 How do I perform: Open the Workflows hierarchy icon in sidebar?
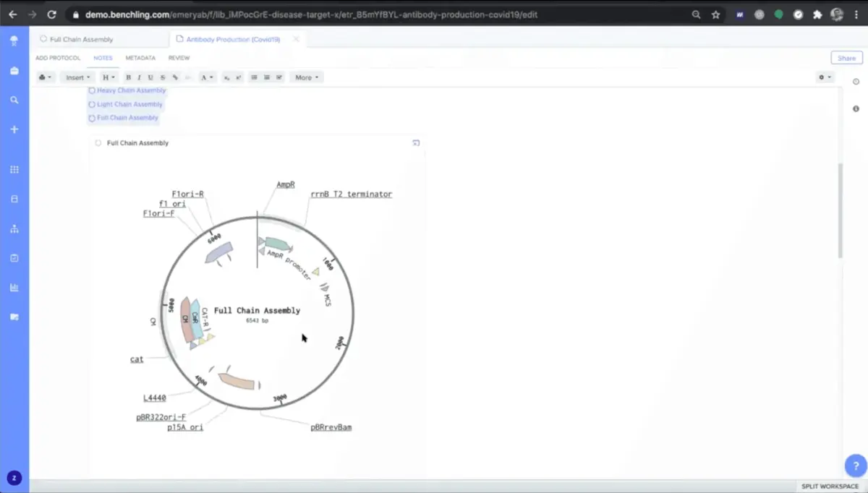pyautogui.click(x=14, y=228)
